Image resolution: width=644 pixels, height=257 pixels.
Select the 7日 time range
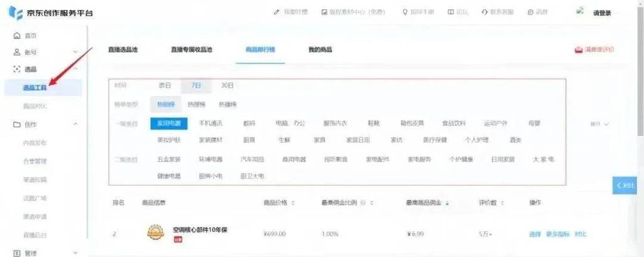196,85
